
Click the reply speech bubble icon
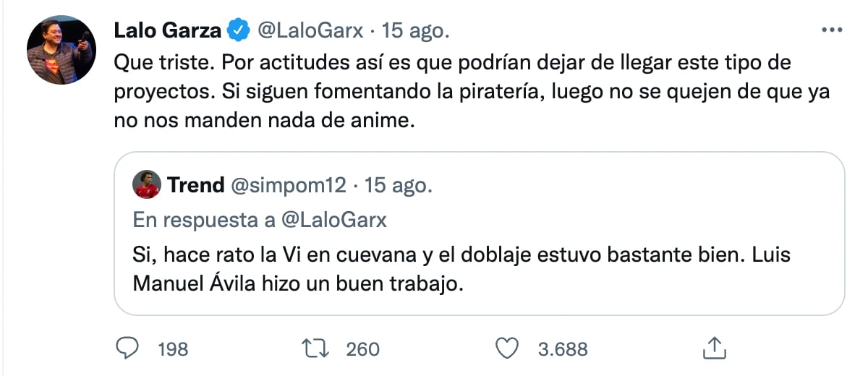(127, 349)
